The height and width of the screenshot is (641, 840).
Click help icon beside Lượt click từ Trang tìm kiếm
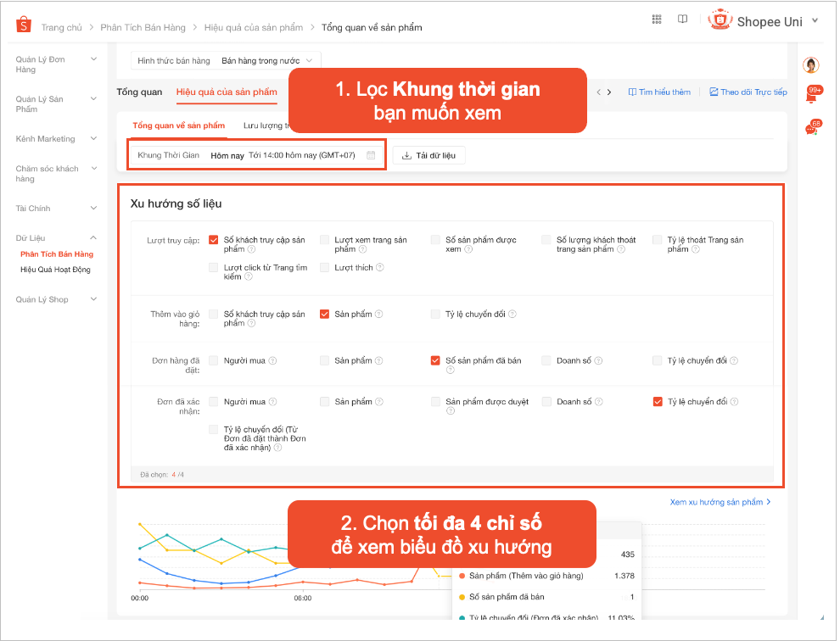249,277
